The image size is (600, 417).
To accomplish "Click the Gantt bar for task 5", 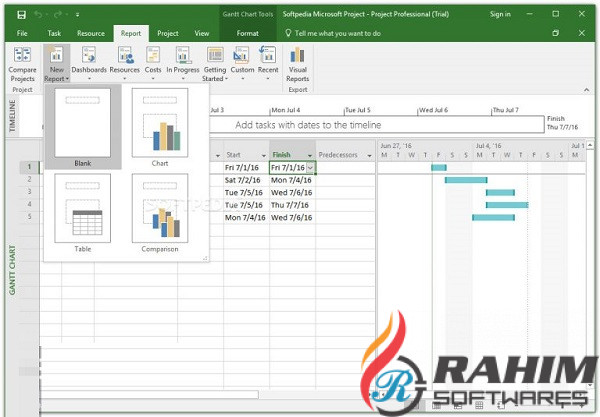I will (493, 218).
